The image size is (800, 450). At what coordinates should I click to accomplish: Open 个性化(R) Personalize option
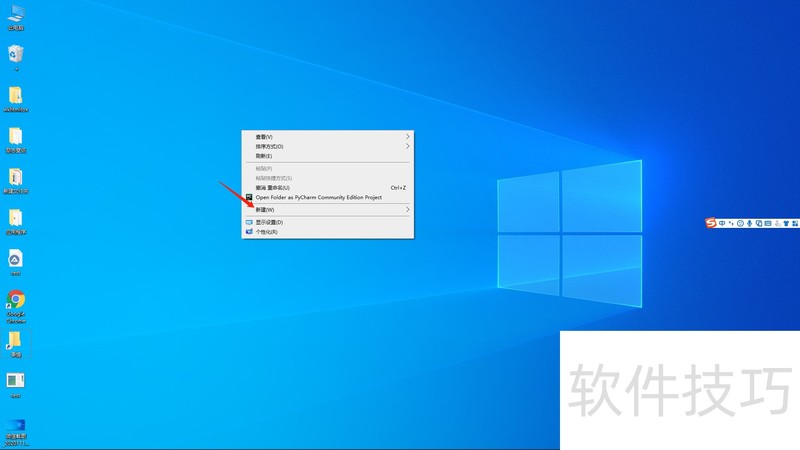266,232
